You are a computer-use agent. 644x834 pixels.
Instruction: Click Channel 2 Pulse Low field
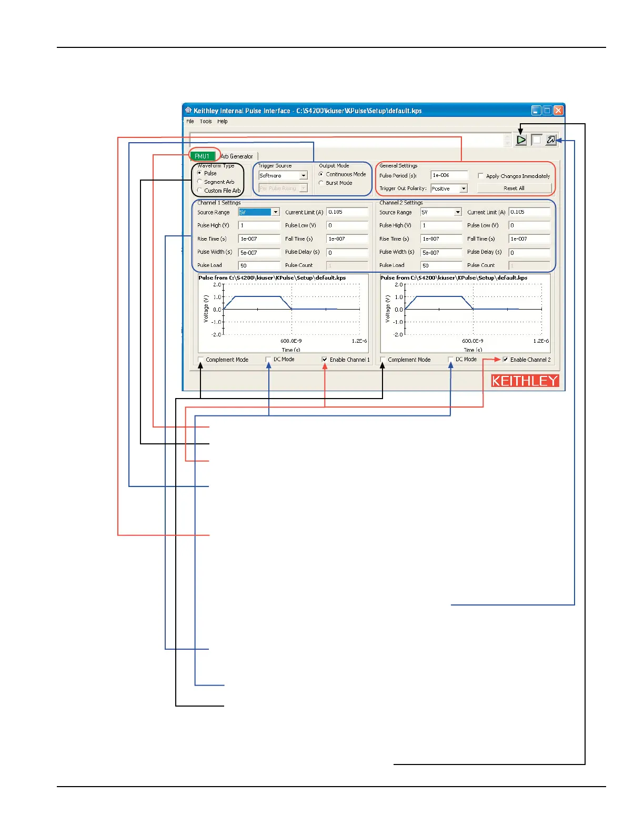[529, 225]
